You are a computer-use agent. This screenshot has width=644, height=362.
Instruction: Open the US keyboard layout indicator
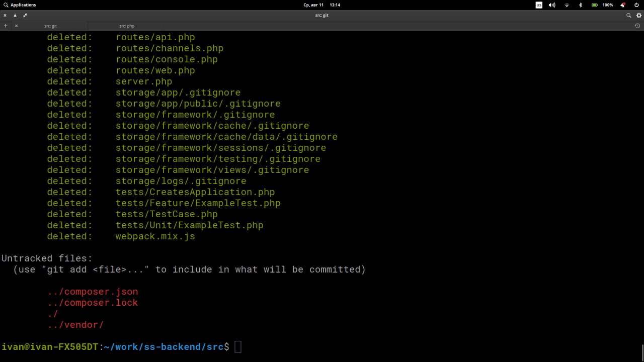coord(539,5)
